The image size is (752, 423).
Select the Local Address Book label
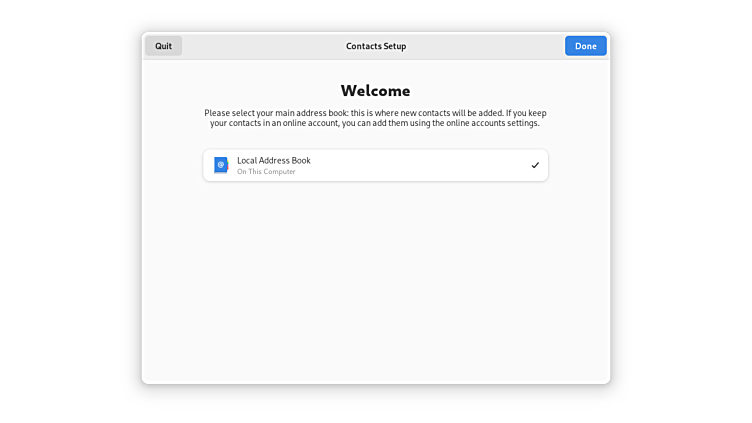(x=273, y=160)
